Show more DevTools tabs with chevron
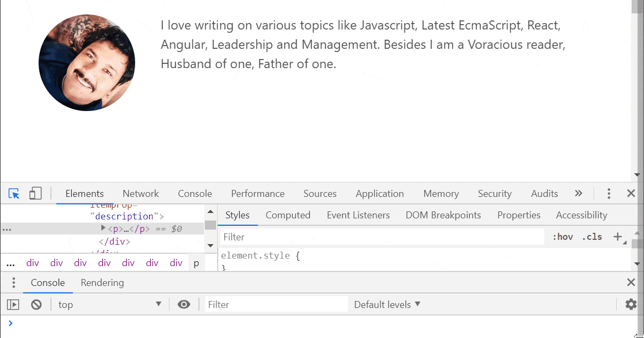This screenshot has height=338, width=644. [x=578, y=194]
